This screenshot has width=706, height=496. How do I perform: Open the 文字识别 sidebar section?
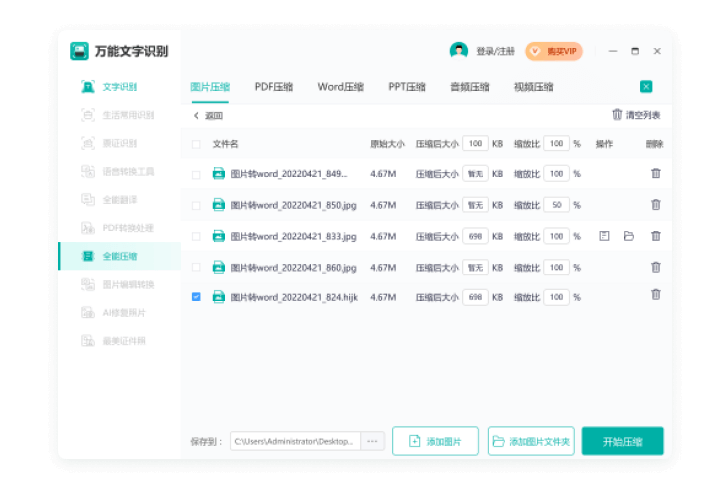(109, 87)
